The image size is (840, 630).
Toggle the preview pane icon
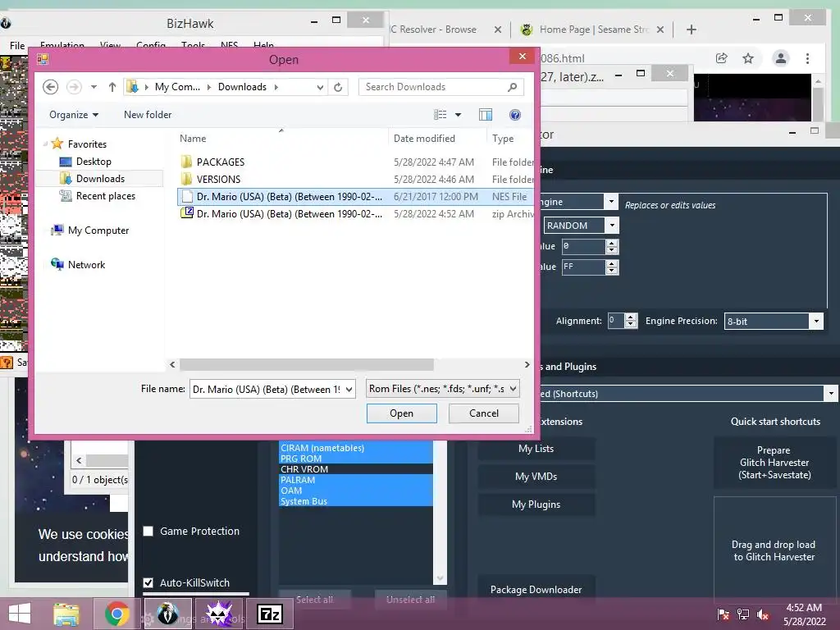tap(486, 115)
